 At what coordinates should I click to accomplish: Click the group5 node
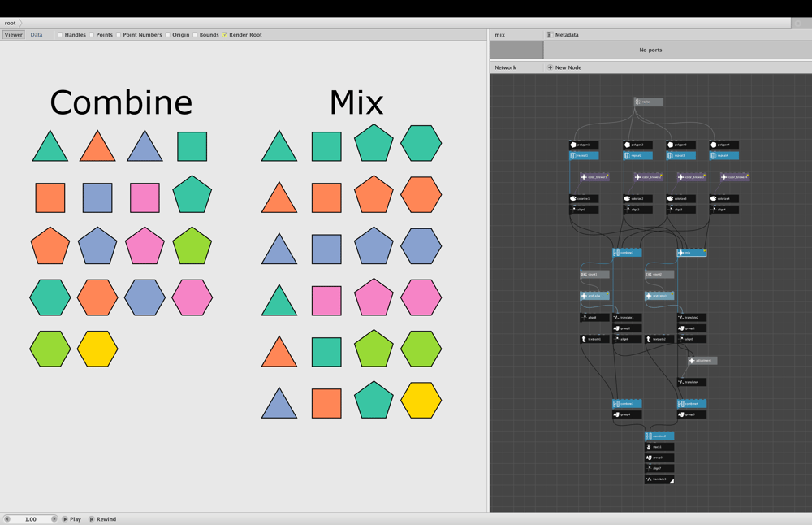[691, 414]
